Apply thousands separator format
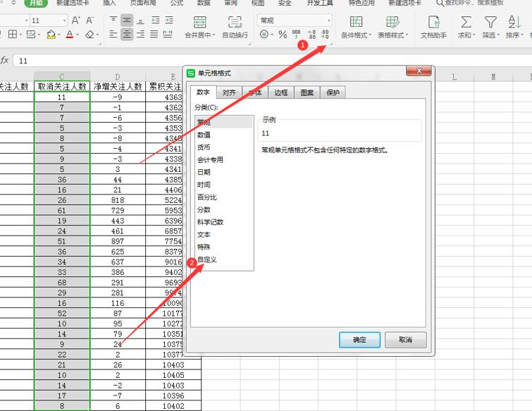The height and width of the screenshot is (411, 532). [296, 34]
